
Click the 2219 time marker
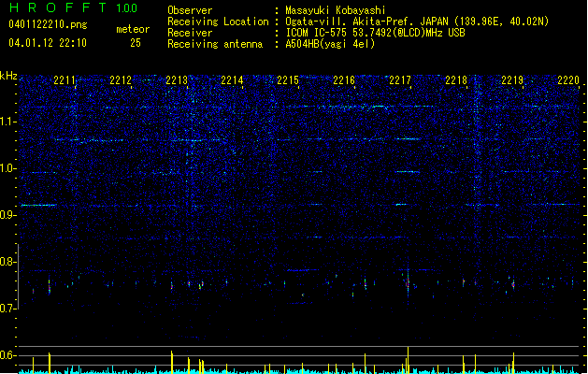pyautogui.click(x=512, y=80)
